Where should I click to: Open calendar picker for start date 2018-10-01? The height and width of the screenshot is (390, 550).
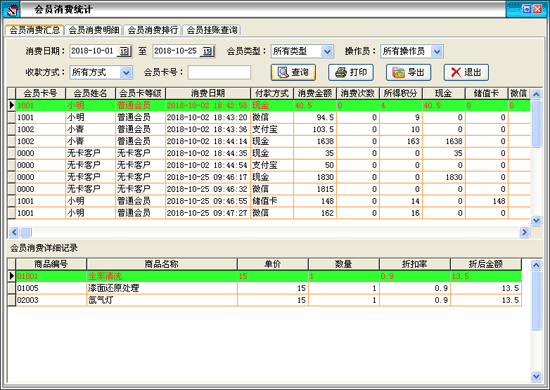(x=125, y=51)
